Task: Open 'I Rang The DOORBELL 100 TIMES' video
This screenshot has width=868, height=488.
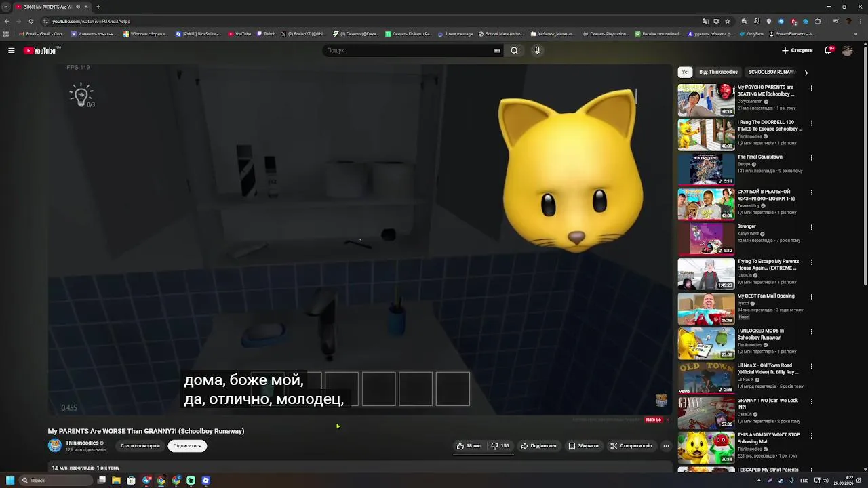Action: pos(706,134)
